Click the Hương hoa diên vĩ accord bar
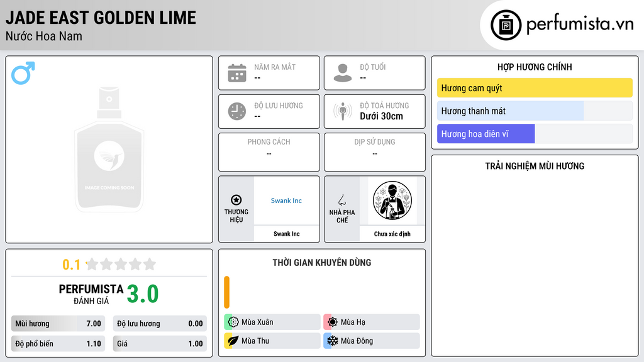Image resolution: width=644 pixels, height=362 pixels. [535, 134]
